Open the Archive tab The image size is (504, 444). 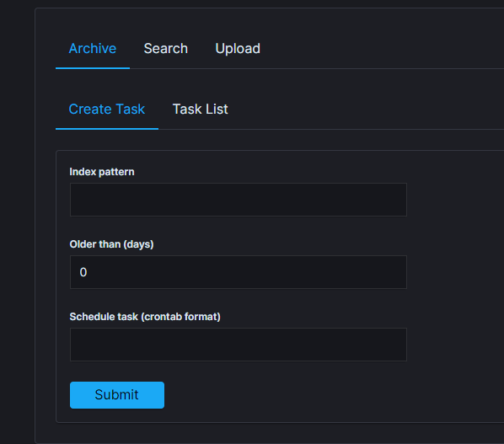[93, 49]
